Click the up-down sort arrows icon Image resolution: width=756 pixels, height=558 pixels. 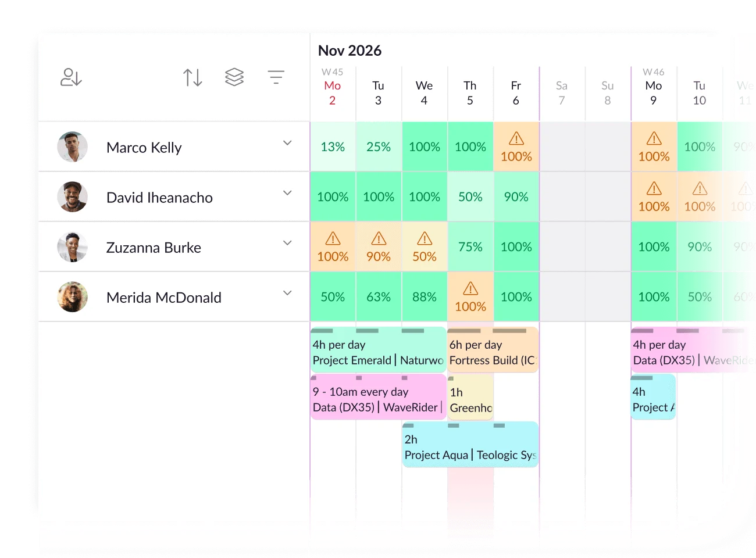[x=192, y=77]
